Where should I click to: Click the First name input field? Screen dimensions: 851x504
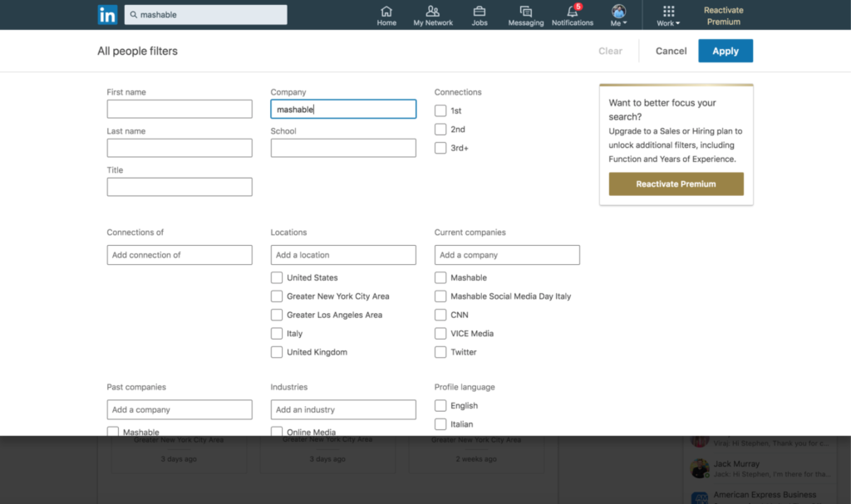tap(180, 109)
